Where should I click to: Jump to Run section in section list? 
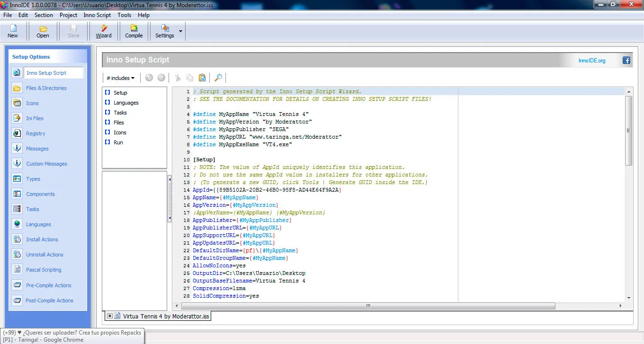click(118, 142)
